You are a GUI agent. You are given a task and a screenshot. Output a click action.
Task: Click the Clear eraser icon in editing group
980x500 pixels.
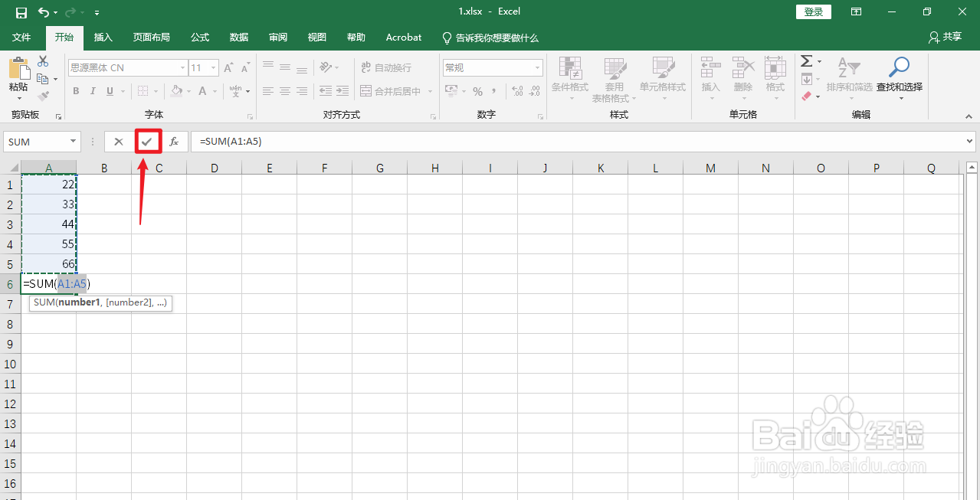(x=806, y=96)
